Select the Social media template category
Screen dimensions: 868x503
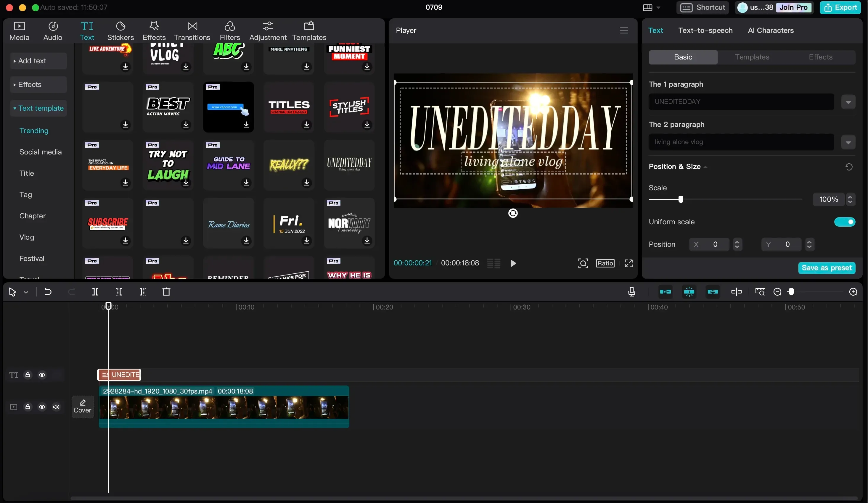40,152
